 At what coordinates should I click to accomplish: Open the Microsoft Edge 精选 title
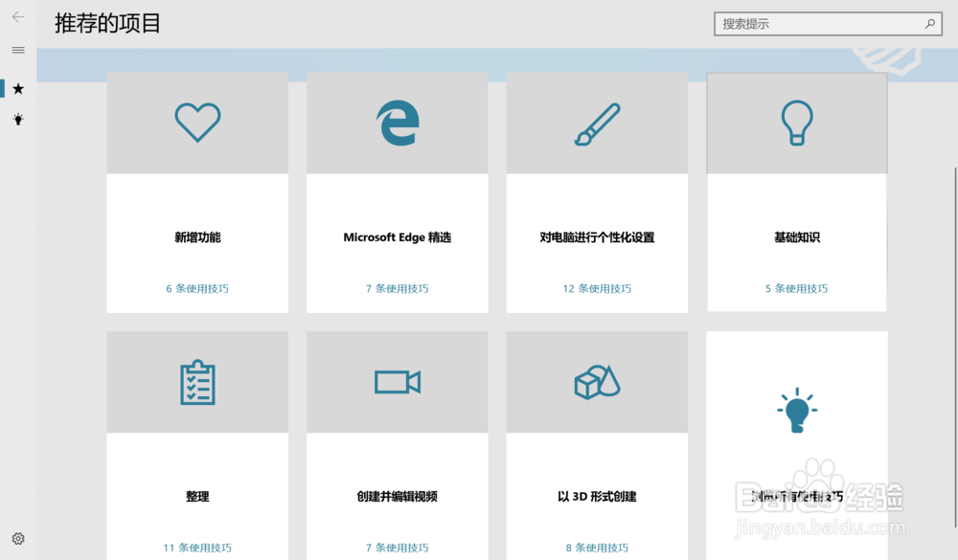click(398, 237)
